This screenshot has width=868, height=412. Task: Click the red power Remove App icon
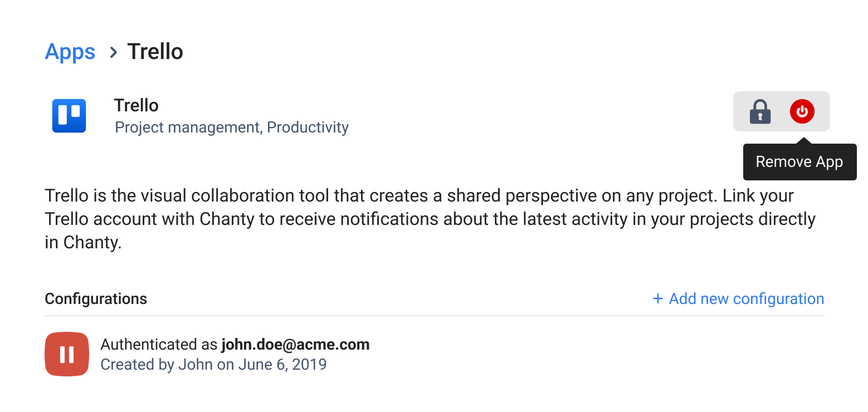tap(802, 111)
